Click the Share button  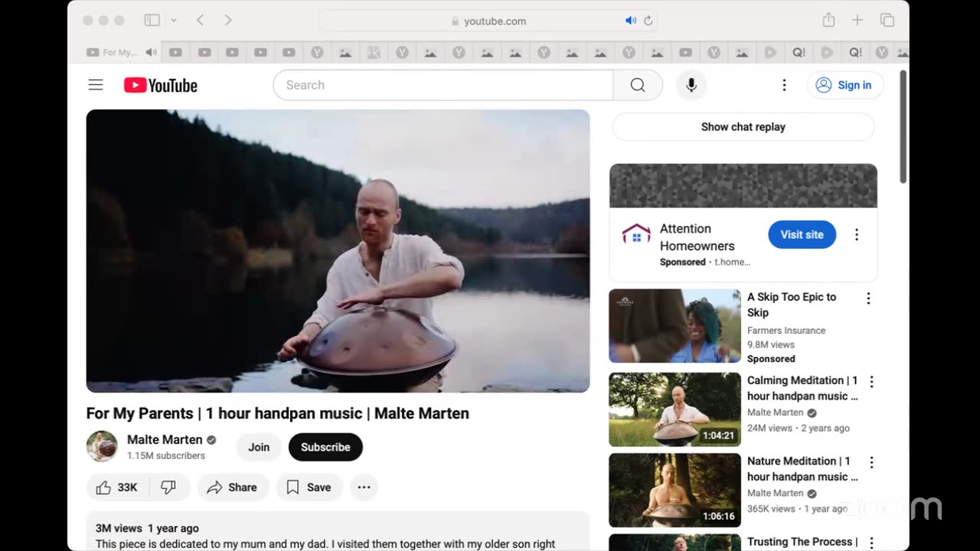(233, 487)
